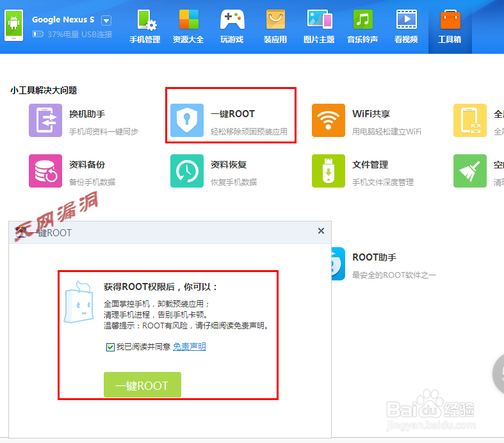504x443 pixels.
Task: Open the 图片主题 pictures and themes section
Action: click(319, 27)
